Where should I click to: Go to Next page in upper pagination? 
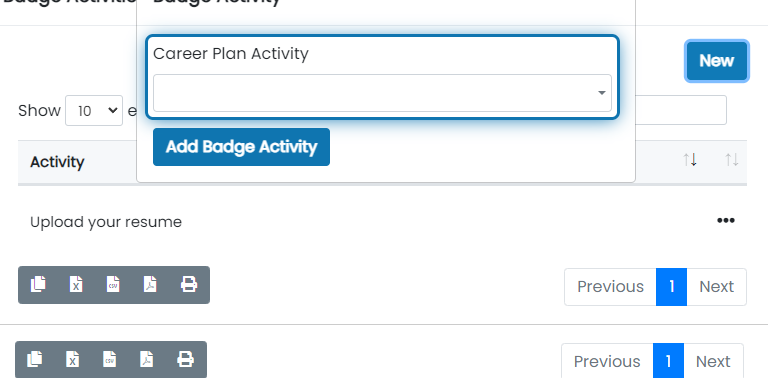click(x=717, y=287)
